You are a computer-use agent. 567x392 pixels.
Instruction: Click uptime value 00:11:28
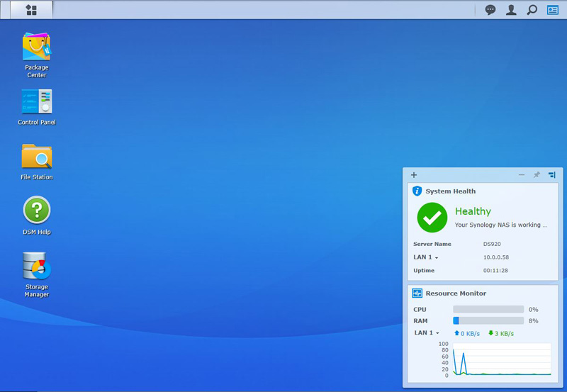click(x=495, y=271)
